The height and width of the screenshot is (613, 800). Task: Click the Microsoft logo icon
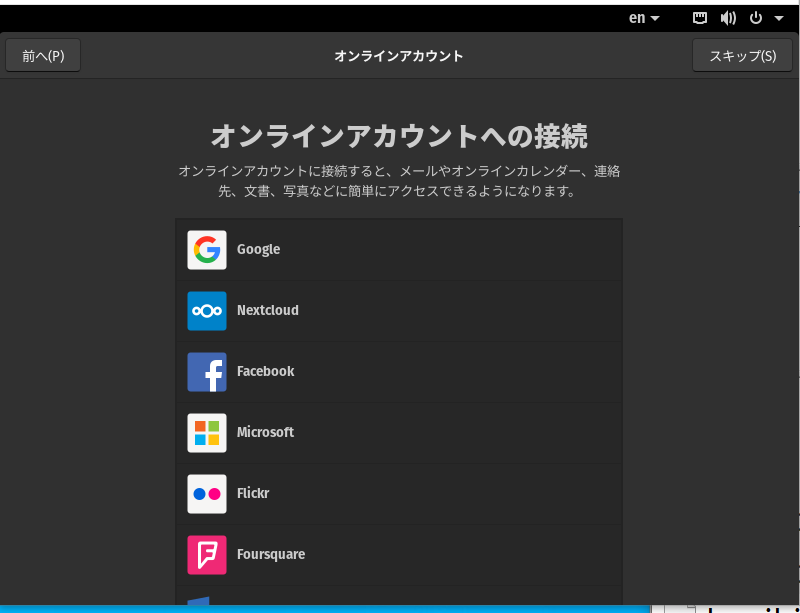207,433
